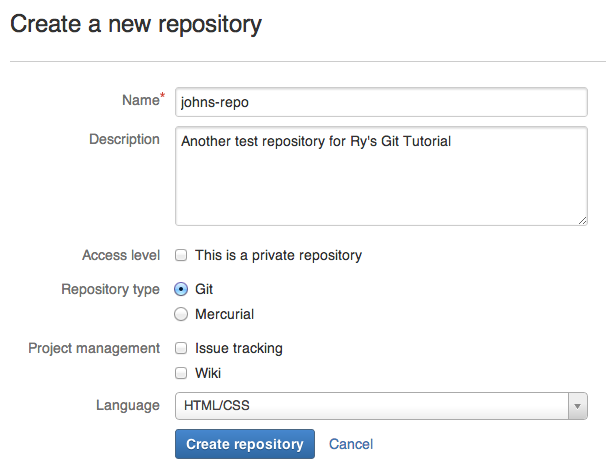Click inside the Description text area
Image resolution: width=606 pixels, height=472 pixels.
pyautogui.click(x=381, y=176)
